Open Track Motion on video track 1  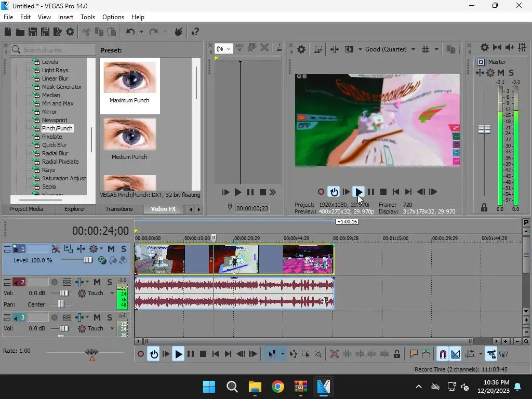(x=81, y=249)
